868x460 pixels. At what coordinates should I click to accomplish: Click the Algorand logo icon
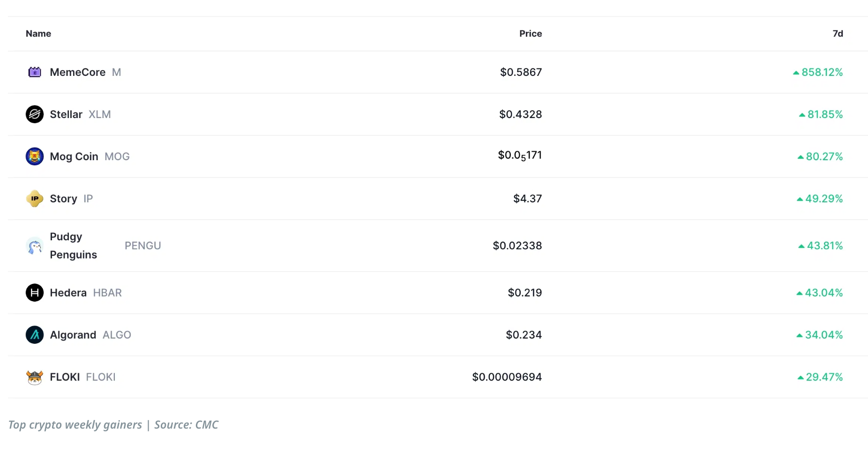35,335
